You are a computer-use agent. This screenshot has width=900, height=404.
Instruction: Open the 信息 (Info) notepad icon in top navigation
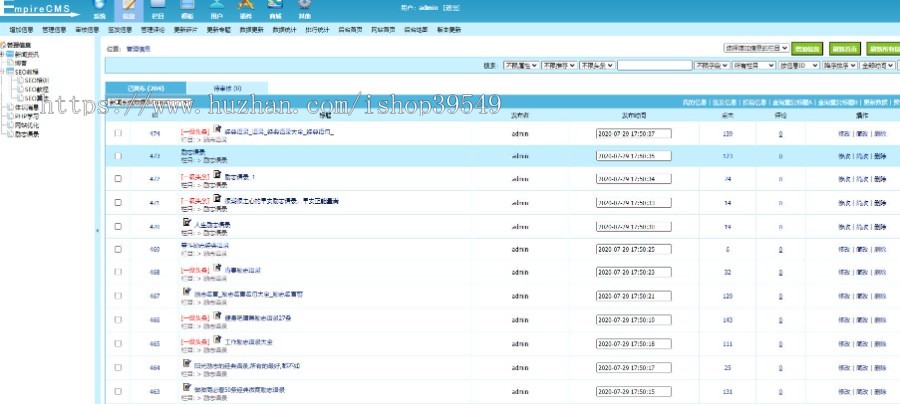(129, 5)
